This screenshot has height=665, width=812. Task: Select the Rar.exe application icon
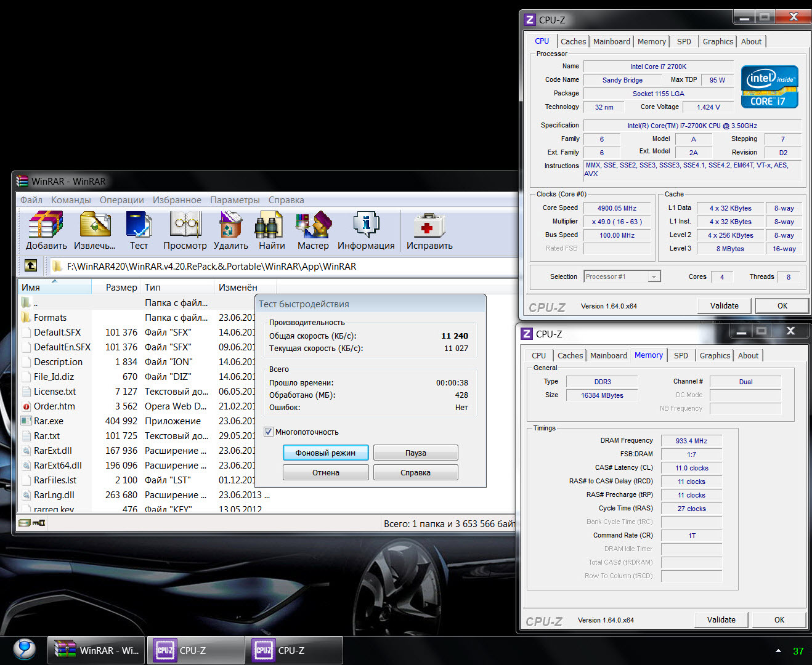[x=26, y=421]
